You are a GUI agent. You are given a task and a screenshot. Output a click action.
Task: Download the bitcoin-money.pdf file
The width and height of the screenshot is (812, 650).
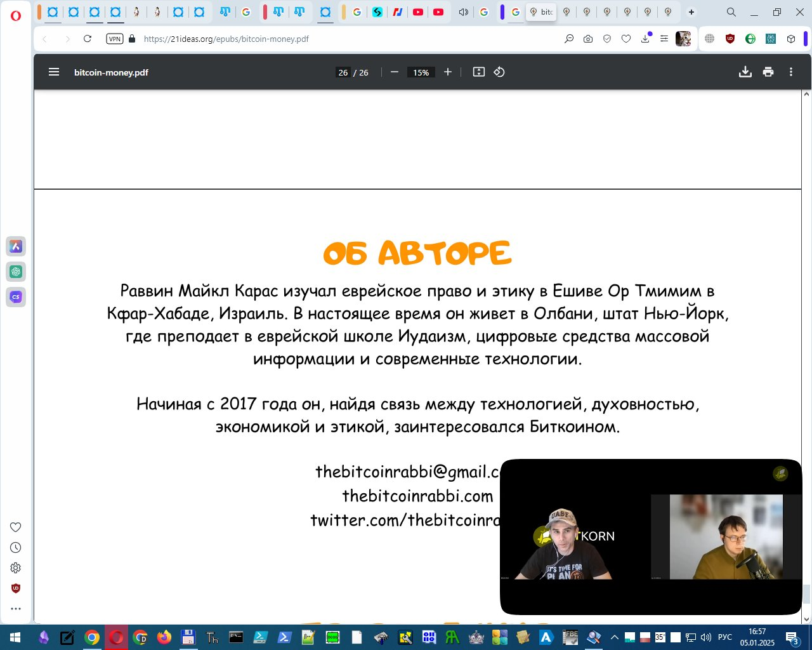pos(745,72)
